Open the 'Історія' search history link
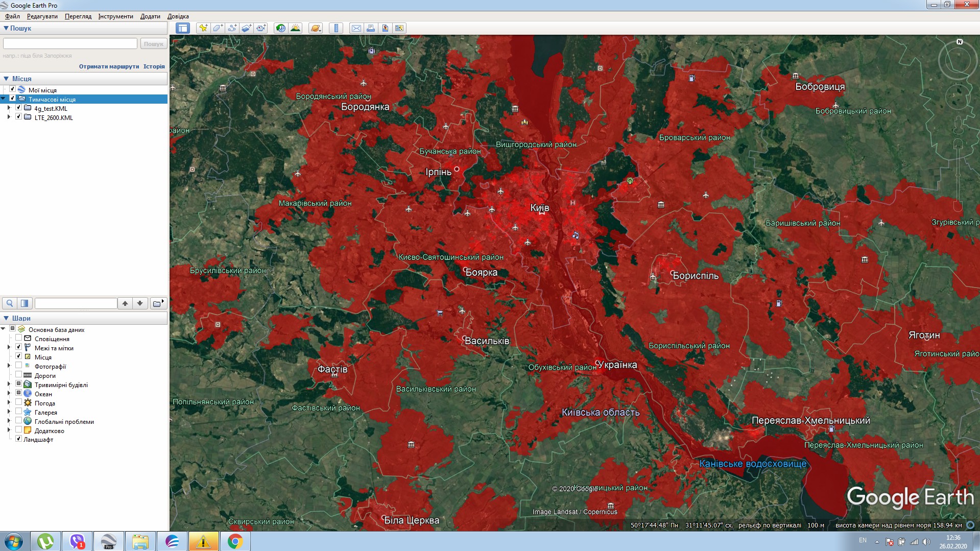The width and height of the screenshot is (980, 551). coord(154,66)
